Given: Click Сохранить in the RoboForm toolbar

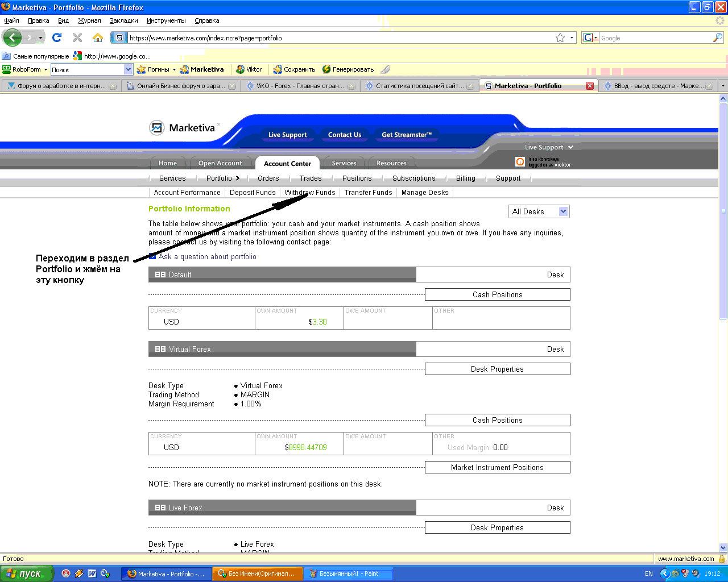Looking at the screenshot, I should click(x=294, y=69).
